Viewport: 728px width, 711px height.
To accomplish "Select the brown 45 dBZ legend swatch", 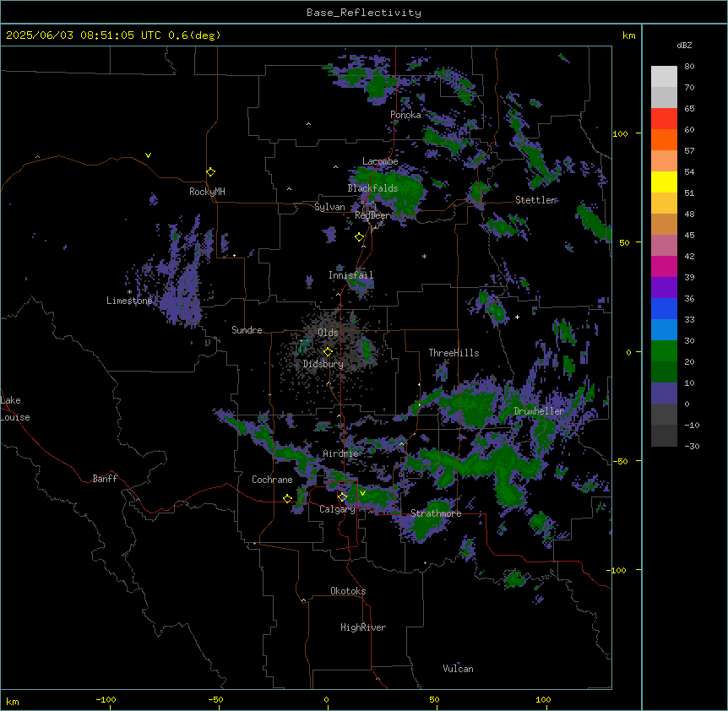I will click(664, 224).
